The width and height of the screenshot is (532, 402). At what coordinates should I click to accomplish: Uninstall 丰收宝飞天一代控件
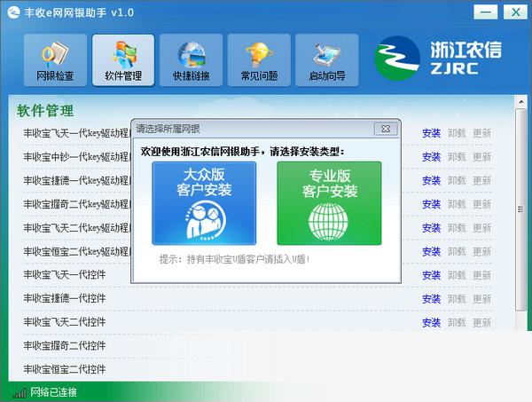(457, 275)
